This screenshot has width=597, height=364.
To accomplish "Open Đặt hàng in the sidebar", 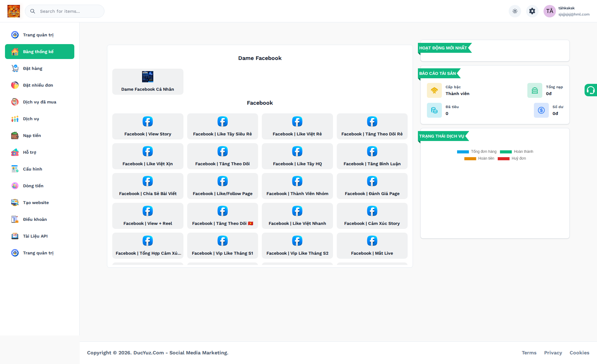I will (x=39, y=68).
